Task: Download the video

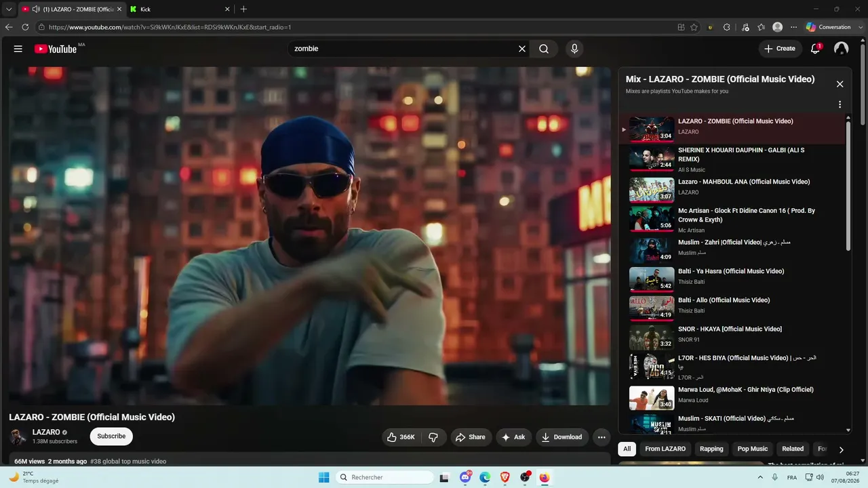Action: coord(562,437)
